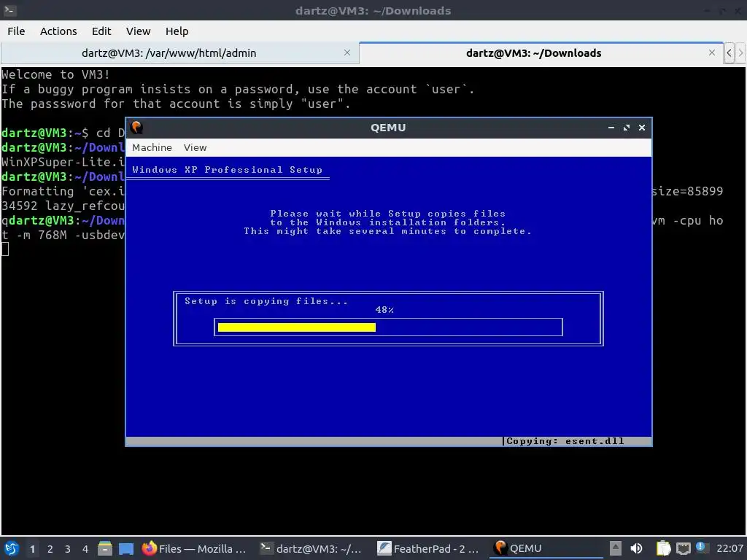
Task: Click the terminal line mentioning account `user`
Action: click(x=238, y=90)
